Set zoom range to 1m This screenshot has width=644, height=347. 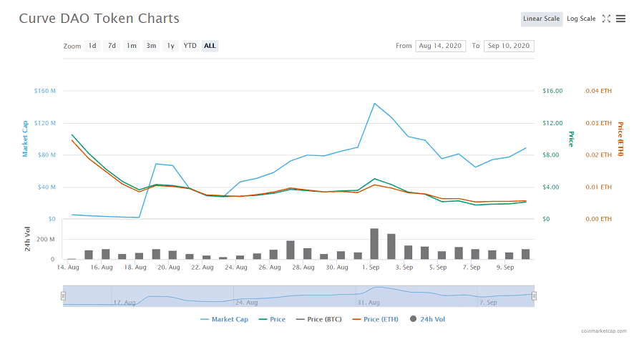pos(132,46)
